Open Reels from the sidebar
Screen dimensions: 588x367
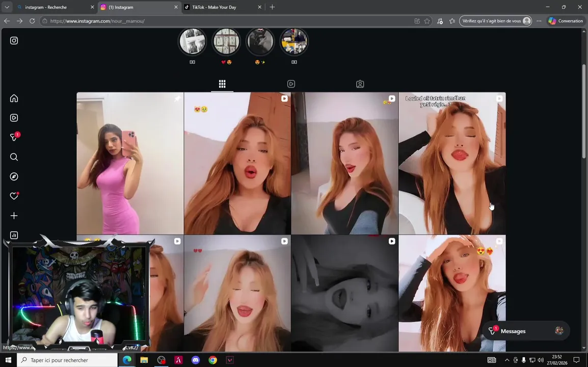point(14,118)
